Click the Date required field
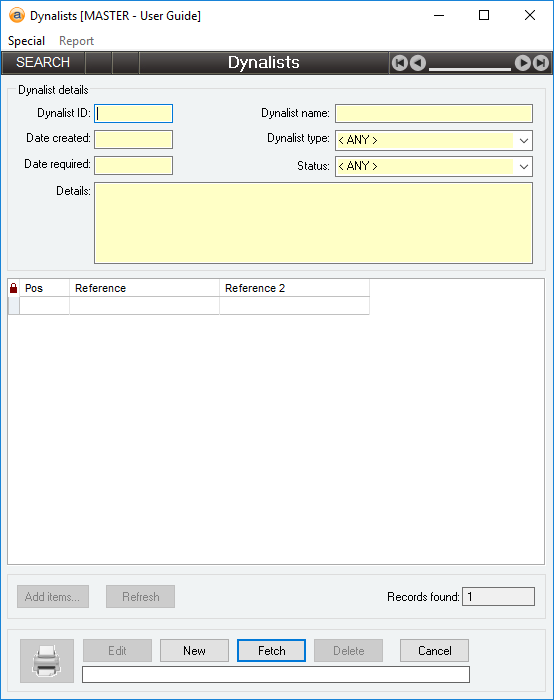Image resolution: width=554 pixels, height=700 pixels. pyautogui.click(x=133, y=165)
